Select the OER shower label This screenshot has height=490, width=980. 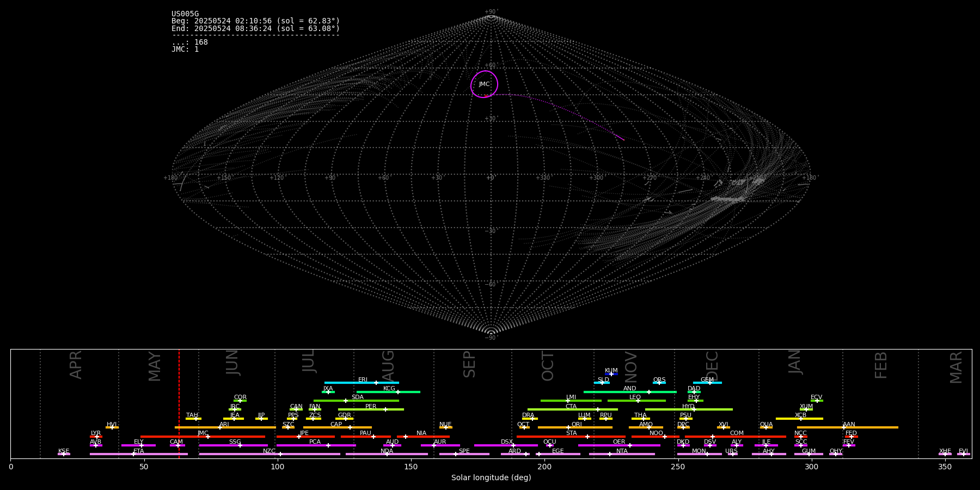[619, 442]
